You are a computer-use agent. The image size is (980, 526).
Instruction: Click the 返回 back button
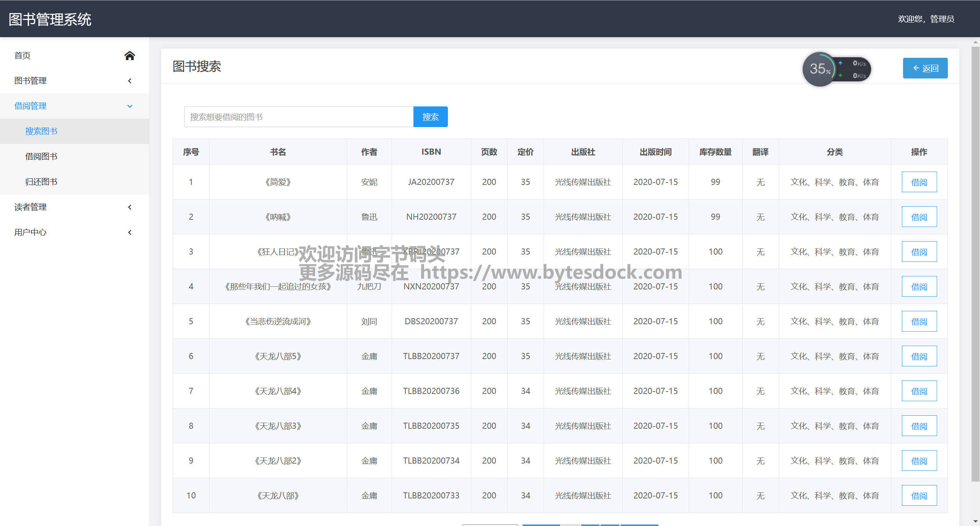[x=925, y=68]
